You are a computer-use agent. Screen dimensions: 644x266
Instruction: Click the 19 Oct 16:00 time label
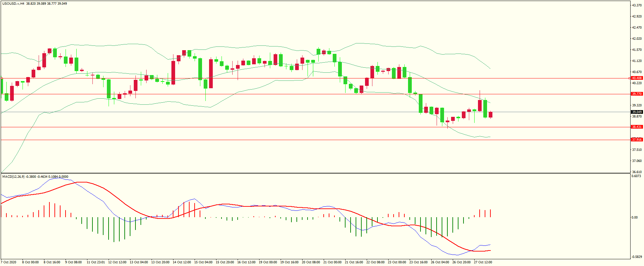289,262
